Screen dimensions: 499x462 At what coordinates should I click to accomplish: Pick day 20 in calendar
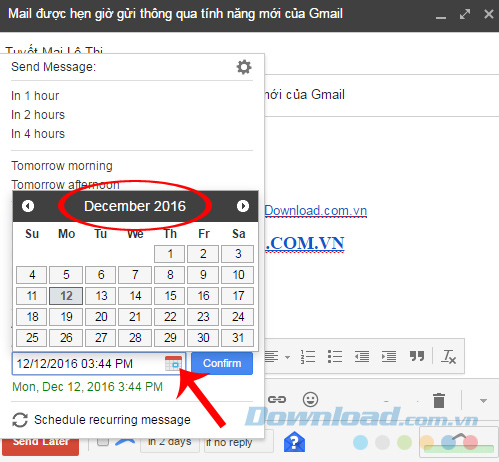(x=101, y=317)
